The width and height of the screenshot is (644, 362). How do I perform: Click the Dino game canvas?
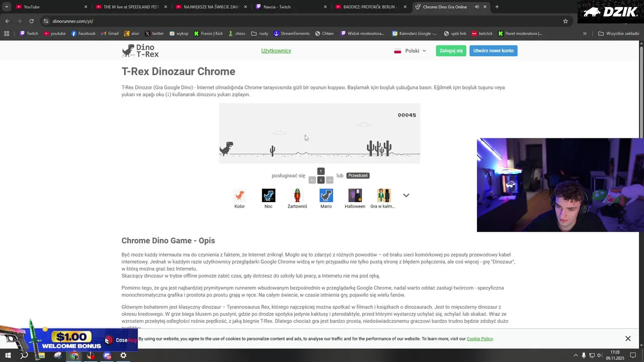point(319,133)
